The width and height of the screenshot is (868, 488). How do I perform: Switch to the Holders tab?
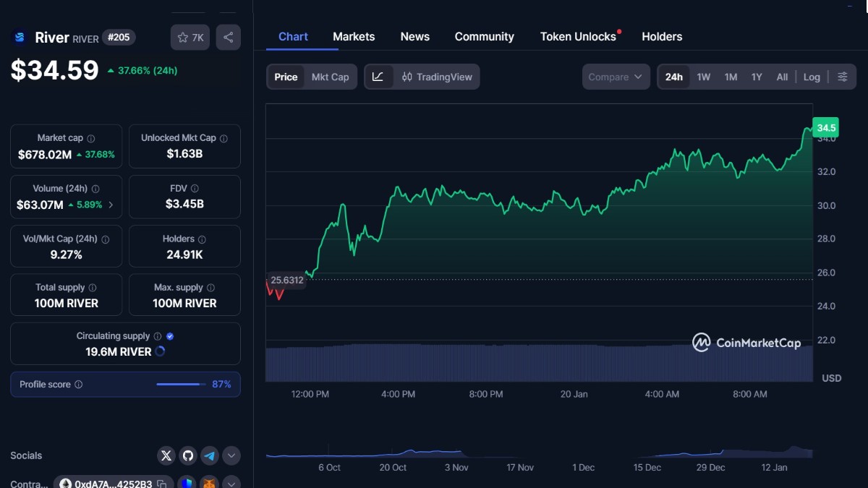[x=662, y=36]
